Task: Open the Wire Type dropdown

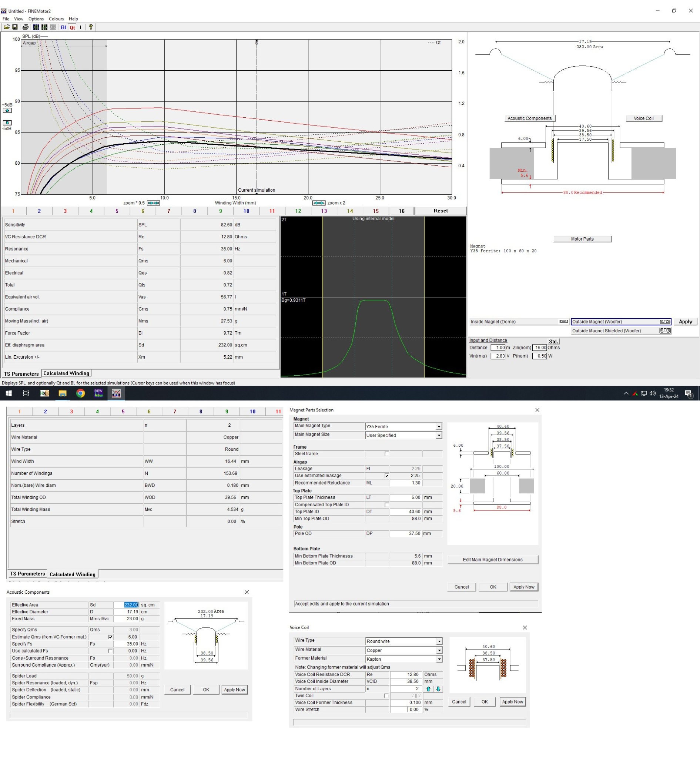Action: coord(439,641)
